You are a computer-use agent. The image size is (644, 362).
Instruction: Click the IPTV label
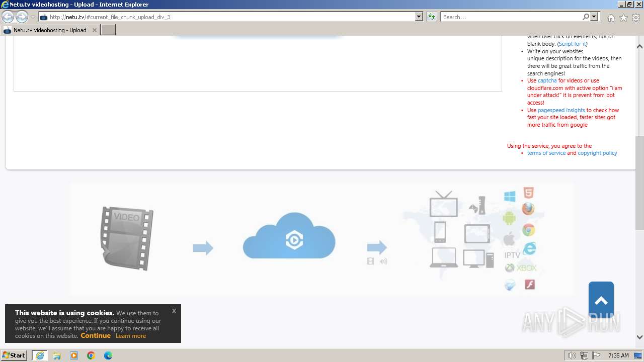(x=512, y=255)
